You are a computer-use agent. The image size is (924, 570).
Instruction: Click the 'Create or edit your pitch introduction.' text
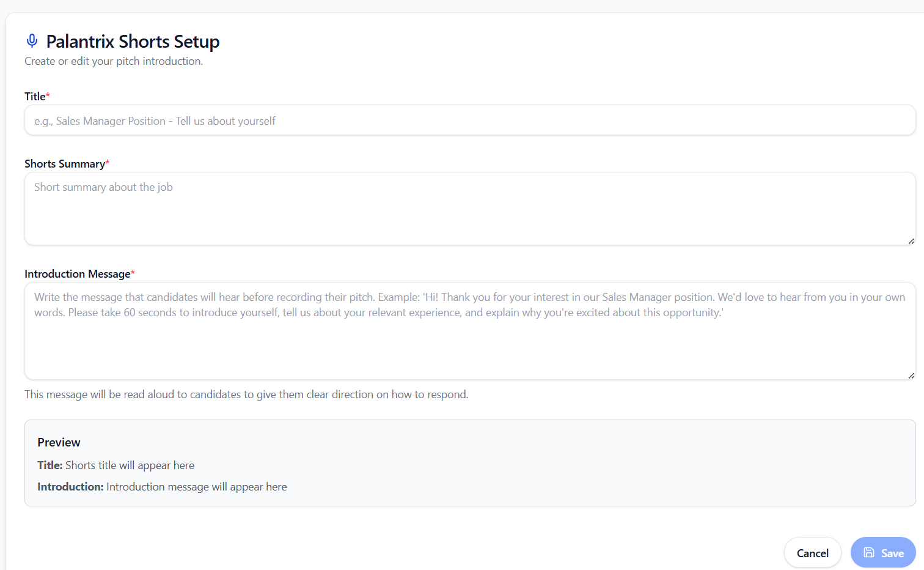point(114,61)
